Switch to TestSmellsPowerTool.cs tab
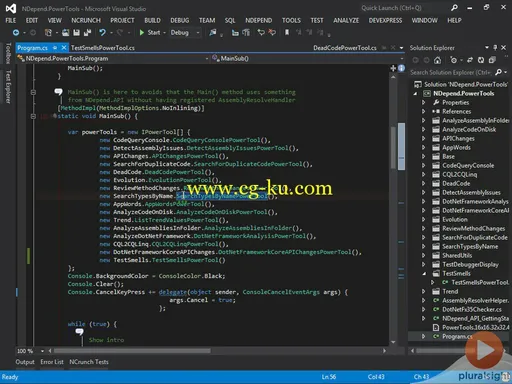Image resolution: width=512 pixels, height=384 pixels. click(x=103, y=48)
